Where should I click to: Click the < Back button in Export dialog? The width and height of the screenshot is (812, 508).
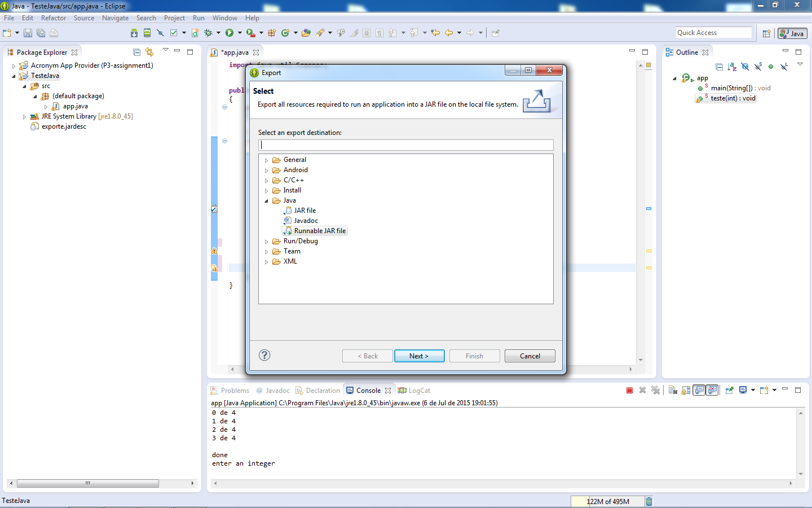[x=367, y=356]
